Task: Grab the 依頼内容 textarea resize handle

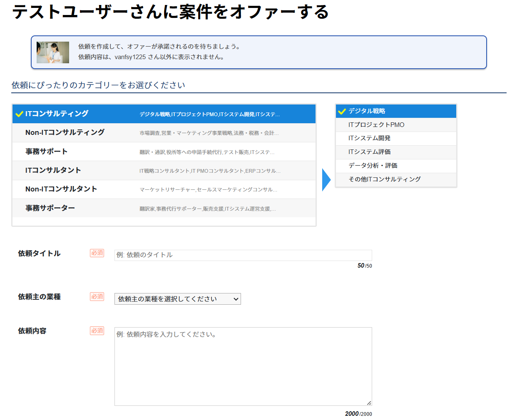Action: pyautogui.click(x=369, y=403)
